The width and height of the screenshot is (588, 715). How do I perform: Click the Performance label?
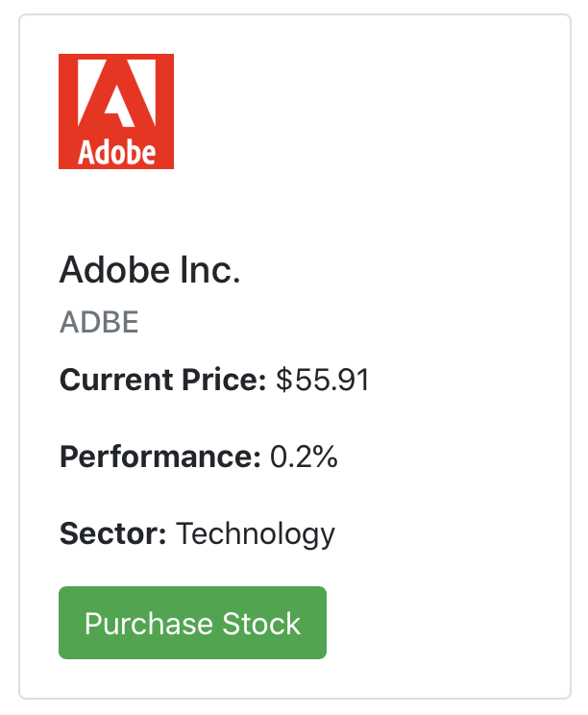click(x=160, y=456)
